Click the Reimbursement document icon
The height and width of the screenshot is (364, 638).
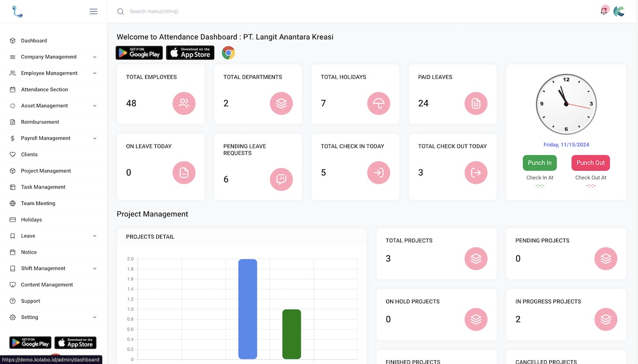point(13,122)
